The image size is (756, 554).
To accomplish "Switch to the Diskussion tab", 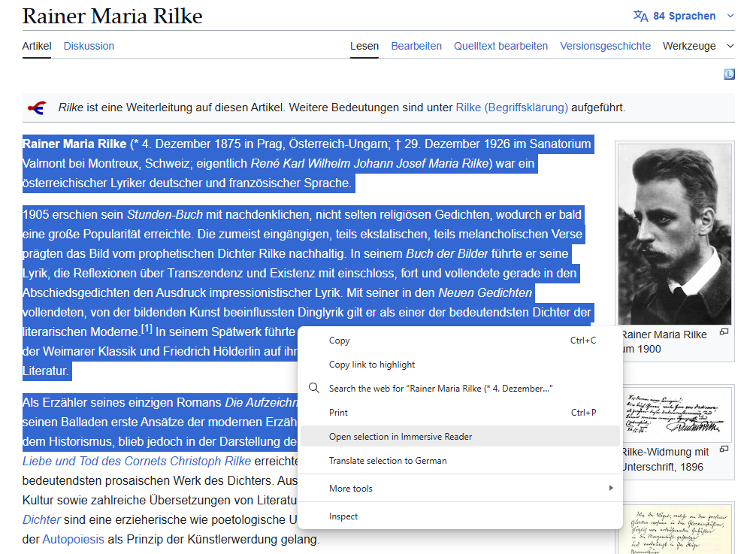I will 89,46.
